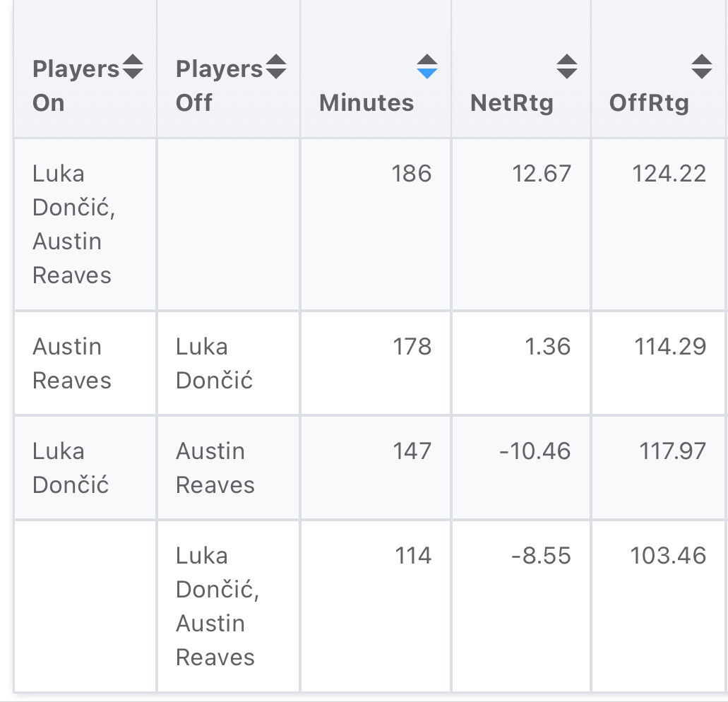Select the 186 minutes cell
Viewport: 728px width, 702px height.
[412, 174]
